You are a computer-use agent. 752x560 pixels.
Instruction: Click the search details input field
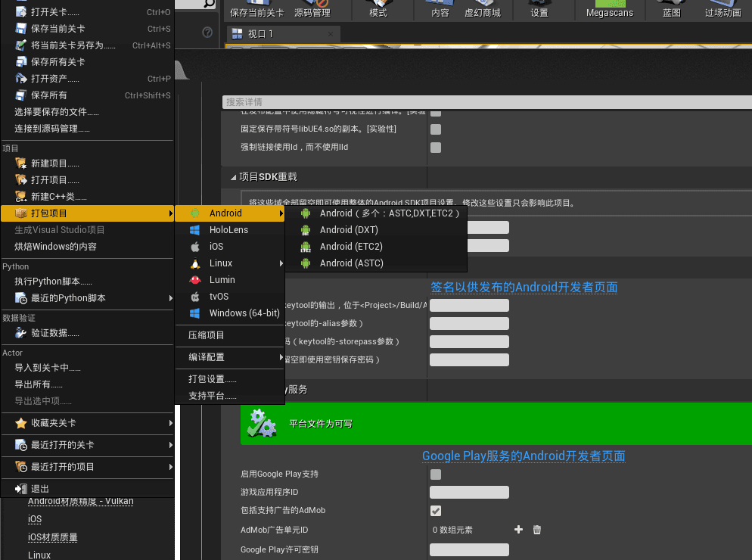486,102
